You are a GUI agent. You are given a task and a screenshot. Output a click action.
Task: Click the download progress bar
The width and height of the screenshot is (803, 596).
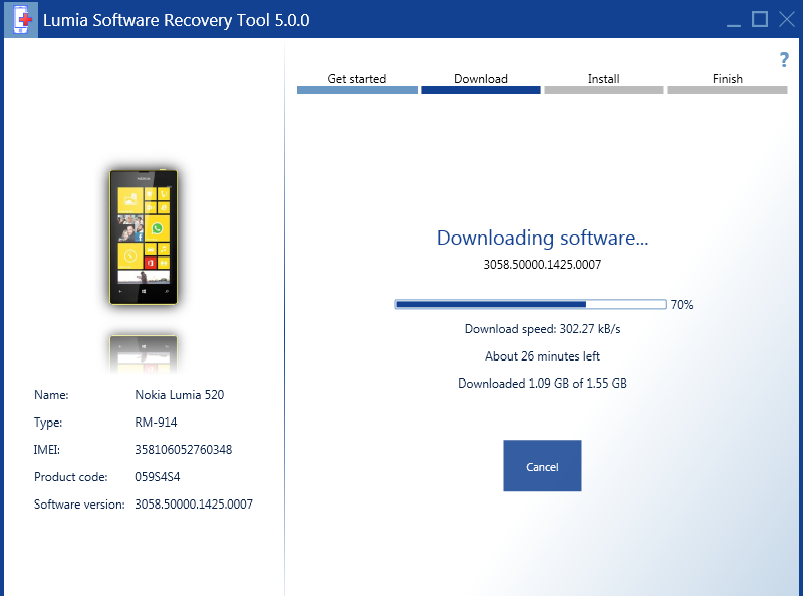click(x=531, y=304)
